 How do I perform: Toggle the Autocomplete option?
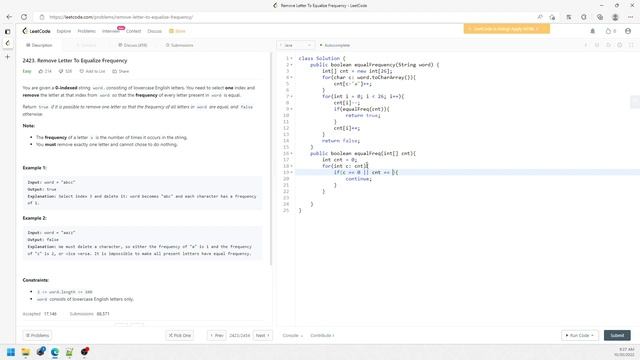[335, 45]
